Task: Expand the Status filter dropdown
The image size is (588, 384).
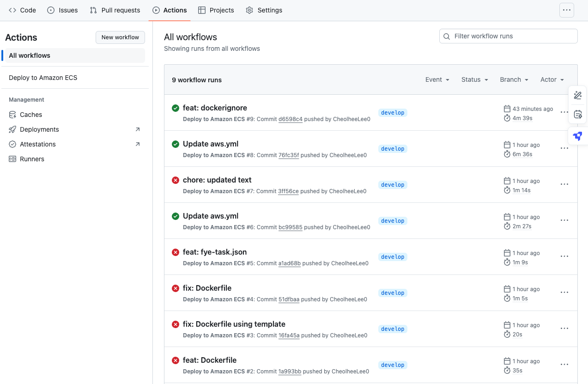Action: tap(474, 79)
